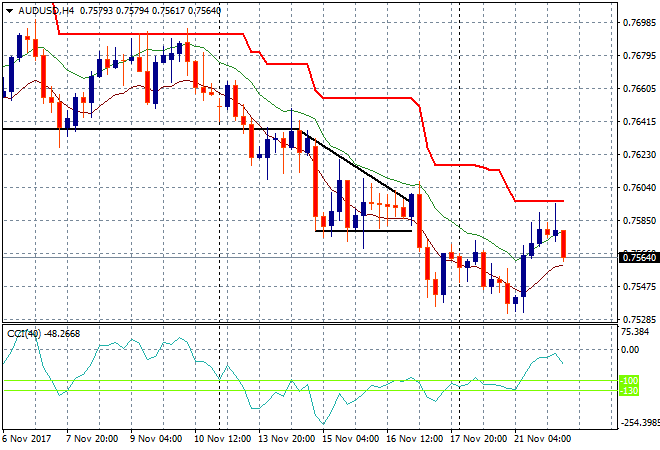The width and height of the screenshot is (660, 450).
Task: Click price axis value 0.75850
Action: (639, 221)
